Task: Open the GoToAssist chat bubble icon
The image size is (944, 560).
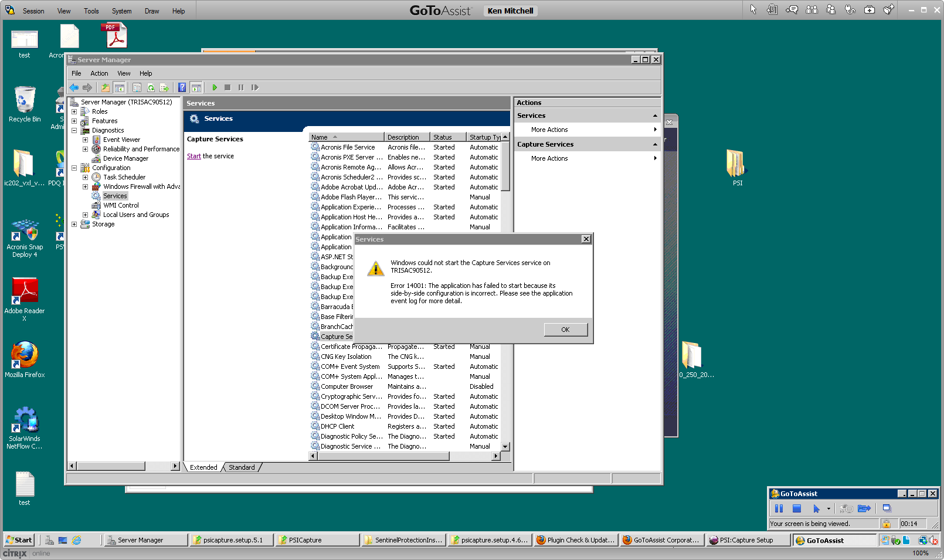Action: (792, 9)
